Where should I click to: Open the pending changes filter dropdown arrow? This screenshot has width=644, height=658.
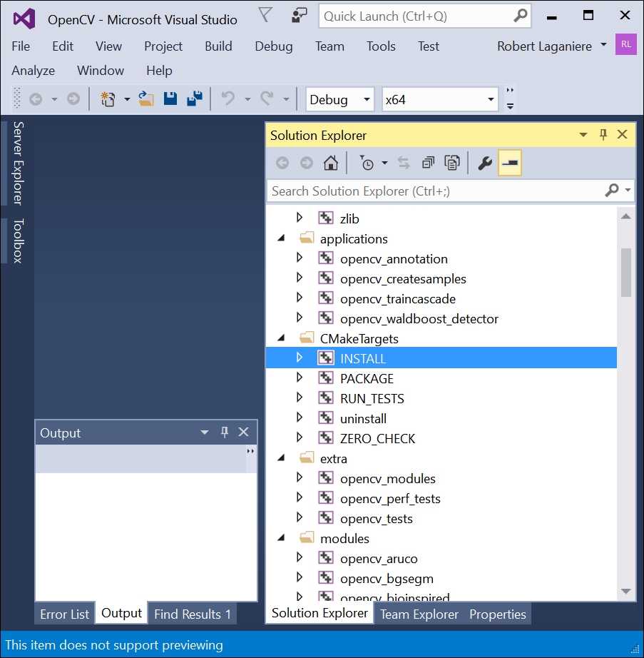[384, 163]
